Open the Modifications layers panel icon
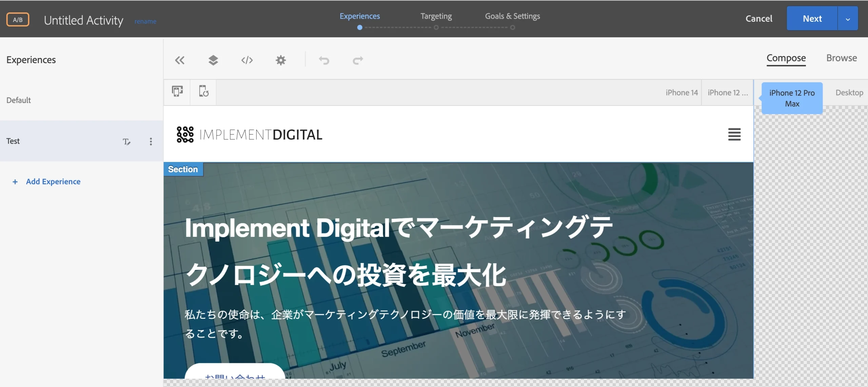The height and width of the screenshot is (387, 868). 213,60
